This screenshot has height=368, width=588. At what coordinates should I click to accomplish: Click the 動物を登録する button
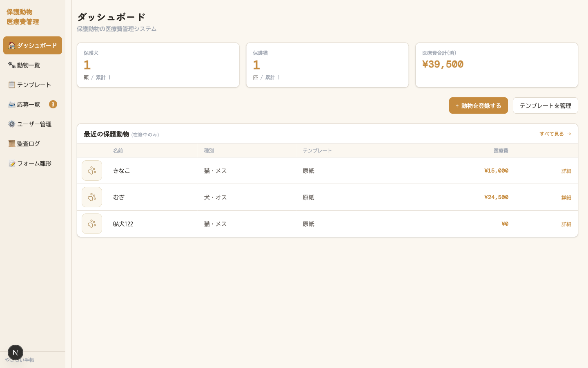[x=479, y=105]
